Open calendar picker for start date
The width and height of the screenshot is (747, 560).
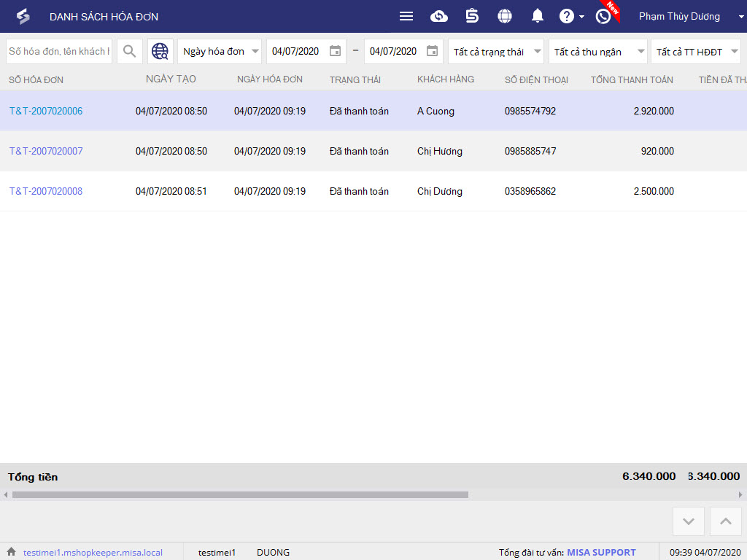pos(335,51)
